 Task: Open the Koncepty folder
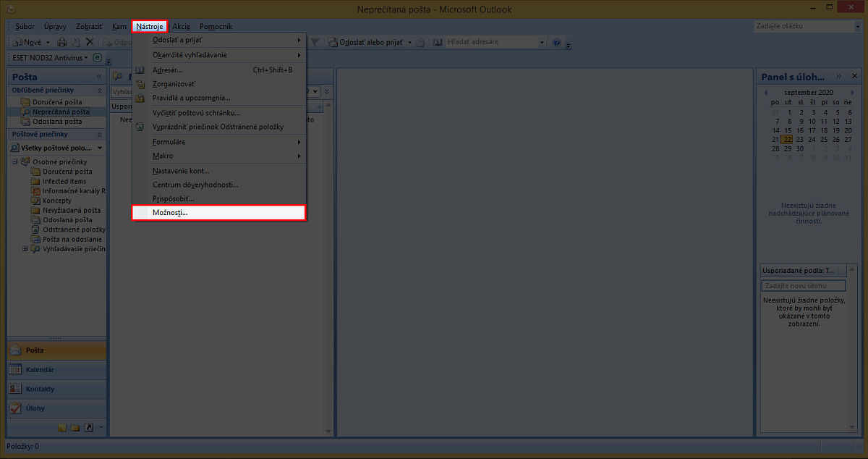point(56,201)
